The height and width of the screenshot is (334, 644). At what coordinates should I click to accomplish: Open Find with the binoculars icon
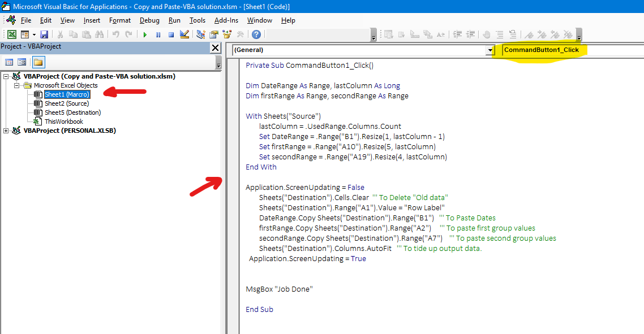tap(100, 35)
